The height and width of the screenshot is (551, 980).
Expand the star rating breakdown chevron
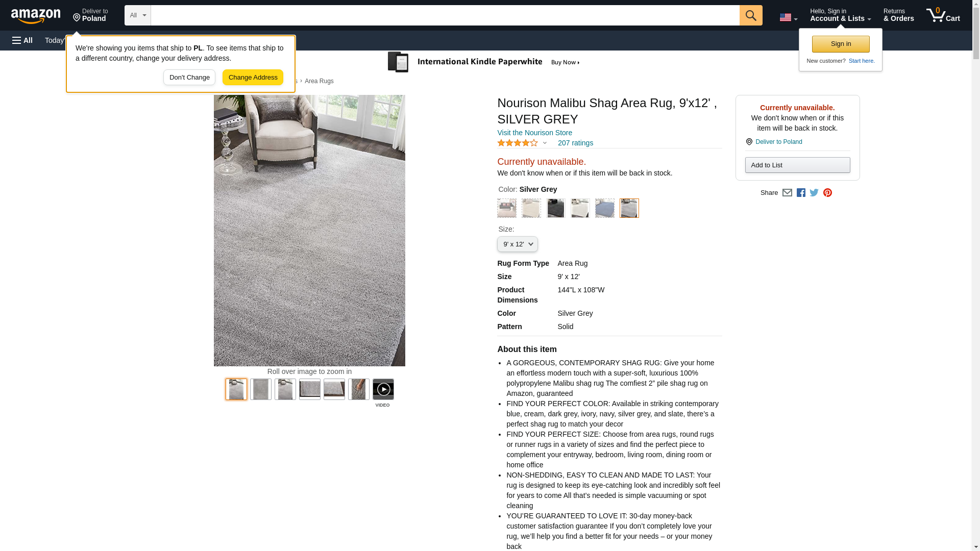(545, 143)
